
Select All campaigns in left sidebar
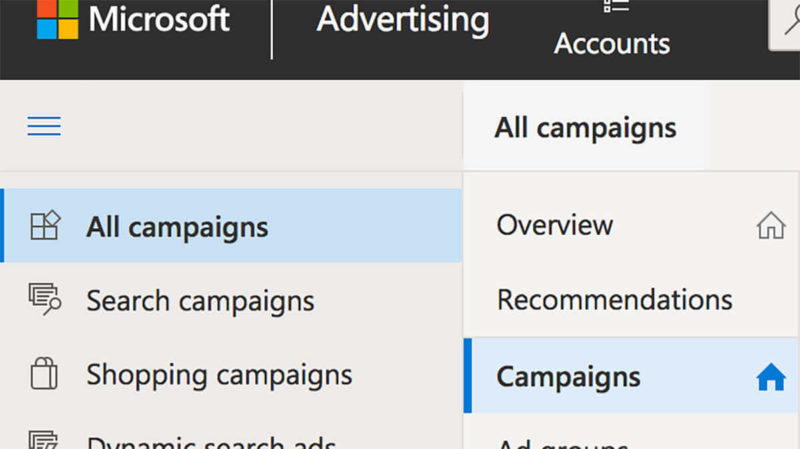point(231,226)
